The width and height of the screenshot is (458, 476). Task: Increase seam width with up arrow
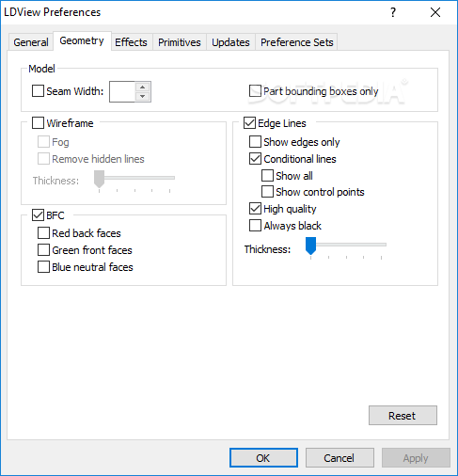143,87
